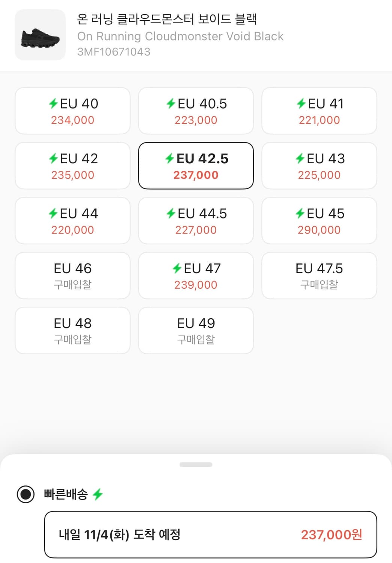Select the EU 42 size tile
392x563 pixels.
73,166
